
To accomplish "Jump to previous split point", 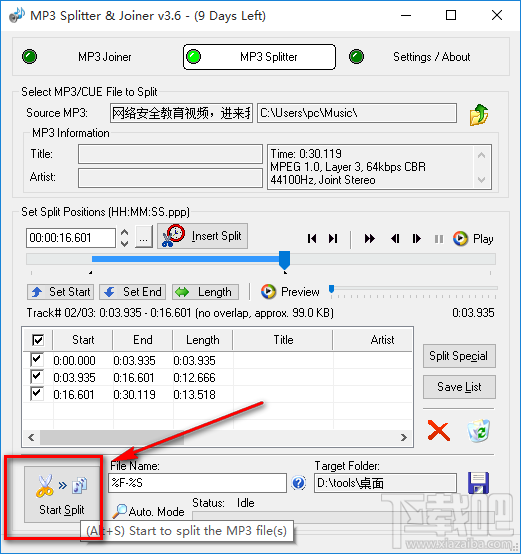I will [x=312, y=239].
